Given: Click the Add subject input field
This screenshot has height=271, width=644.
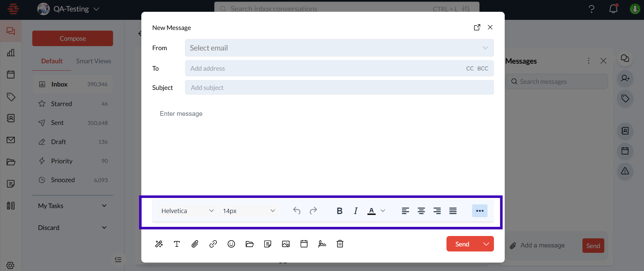Looking at the screenshot, I should [x=339, y=88].
